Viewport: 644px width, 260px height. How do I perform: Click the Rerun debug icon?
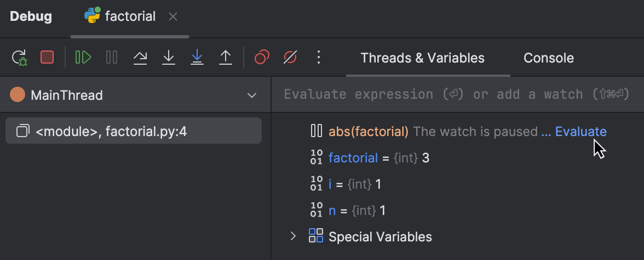[20, 58]
